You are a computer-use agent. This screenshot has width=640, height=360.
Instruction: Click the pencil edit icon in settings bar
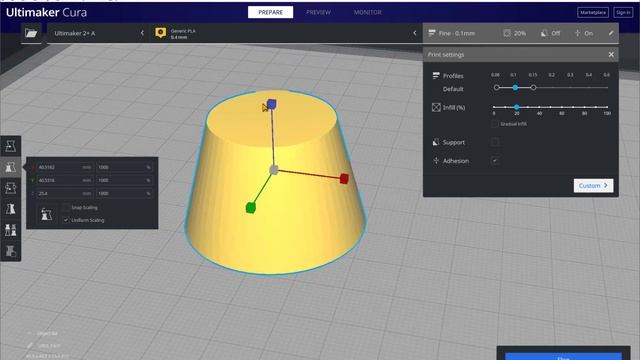tap(611, 33)
